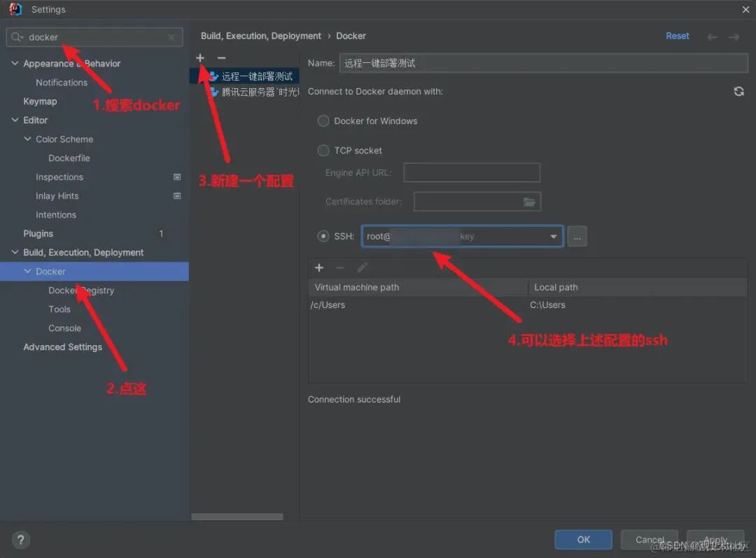
Task: Select Docker for Windows option
Action: [x=323, y=121]
